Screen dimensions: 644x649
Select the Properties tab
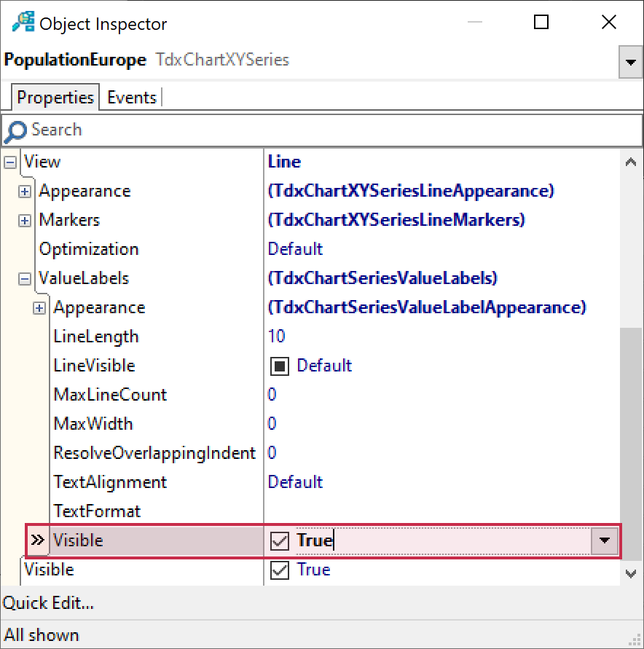(55, 98)
